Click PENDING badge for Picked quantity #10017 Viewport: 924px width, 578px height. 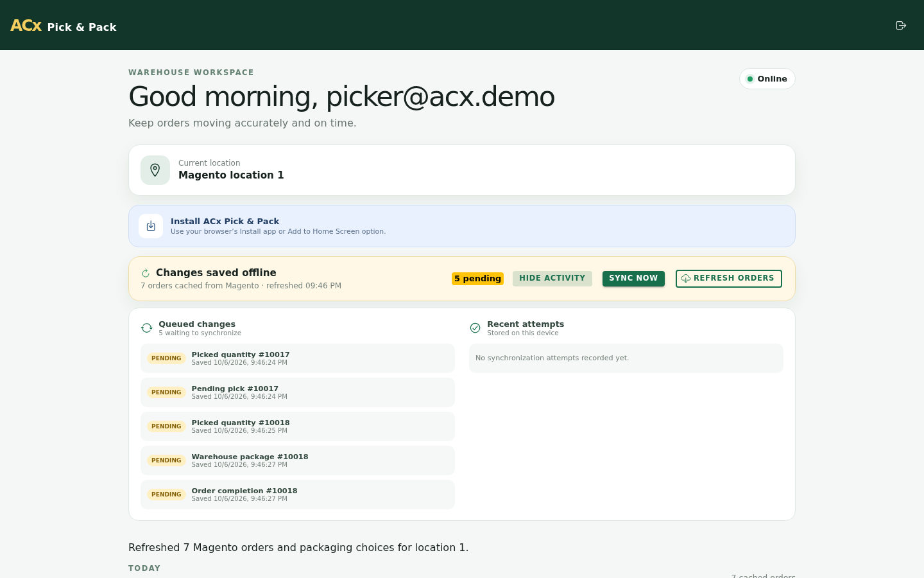[166, 358]
